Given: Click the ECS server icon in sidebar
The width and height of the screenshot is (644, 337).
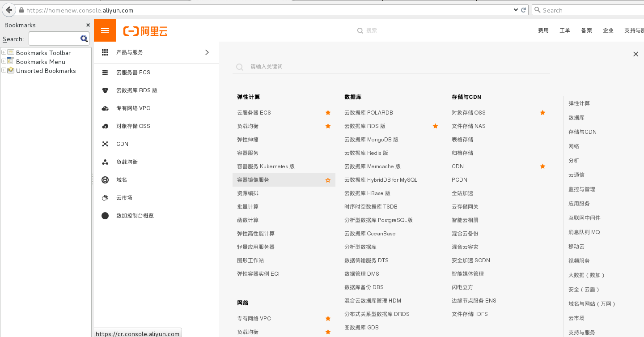Looking at the screenshot, I should click(105, 73).
